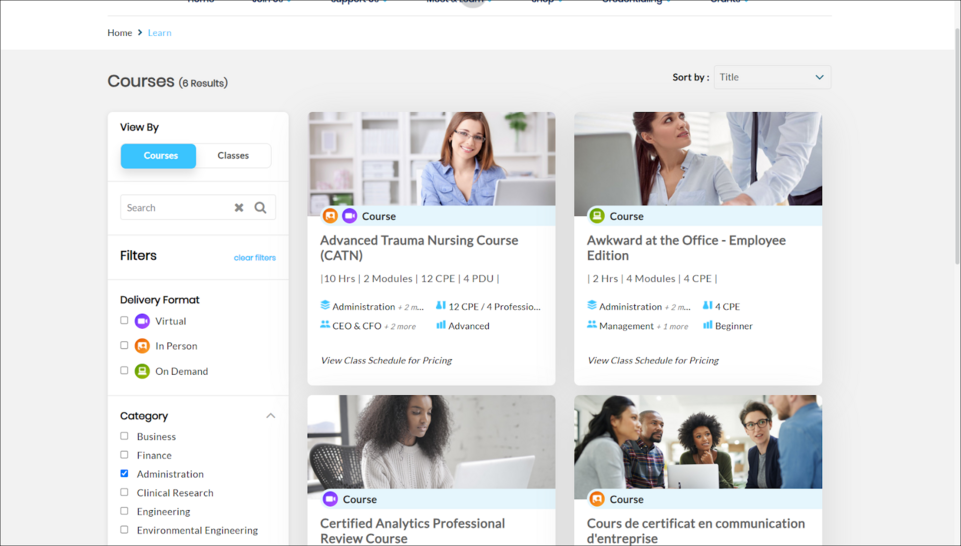Click green badge on Awkward at Office card

click(x=597, y=216)
